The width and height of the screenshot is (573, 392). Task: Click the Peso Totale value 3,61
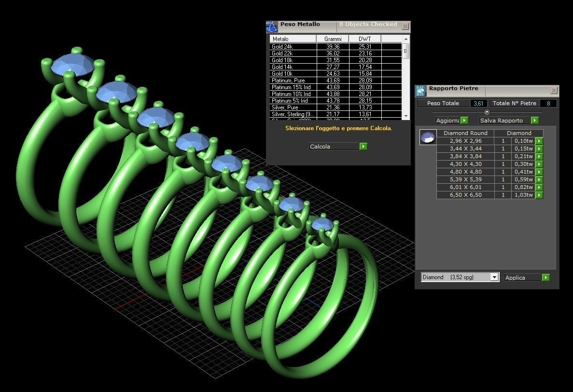pyautogui.click(x=478, y=103)
